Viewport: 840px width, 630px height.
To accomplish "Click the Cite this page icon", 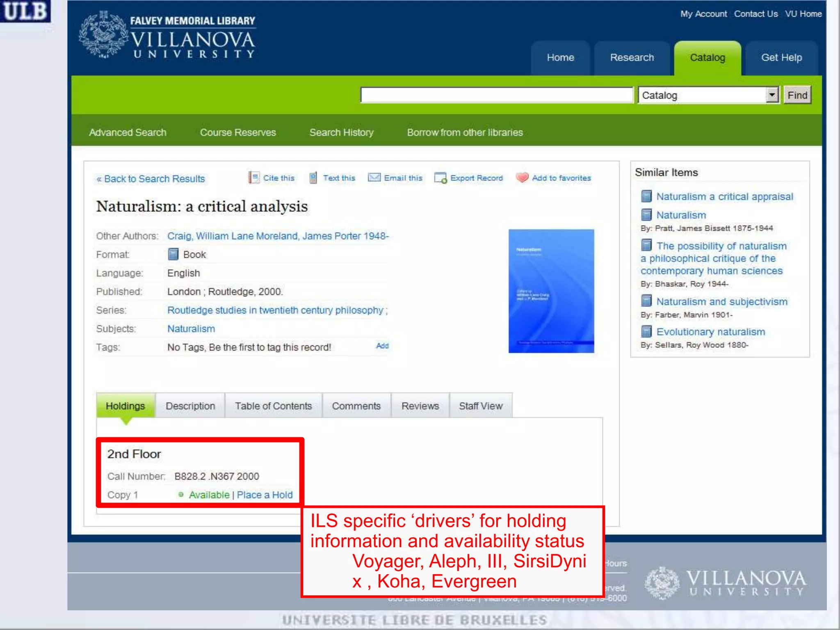I will pyautogui.click(x=254, y=178).
